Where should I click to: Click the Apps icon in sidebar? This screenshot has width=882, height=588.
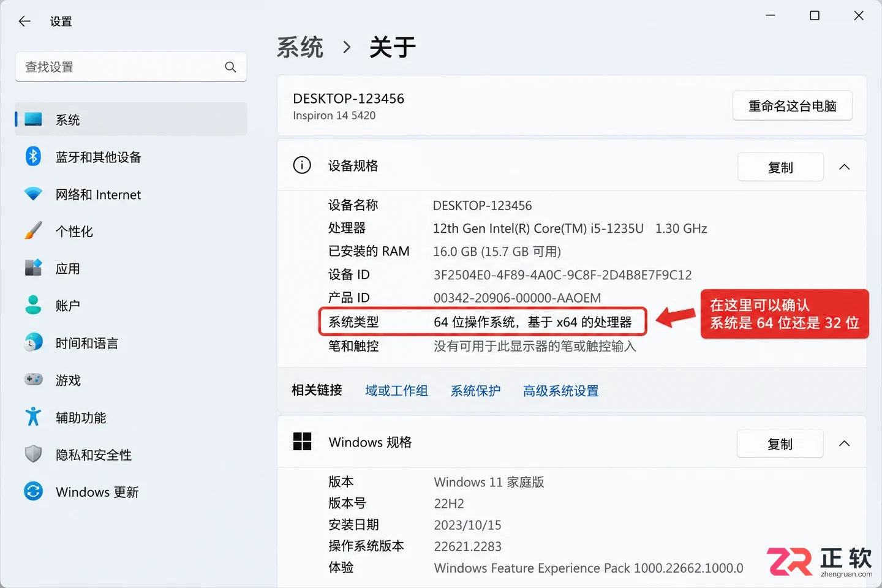[33, 268]
